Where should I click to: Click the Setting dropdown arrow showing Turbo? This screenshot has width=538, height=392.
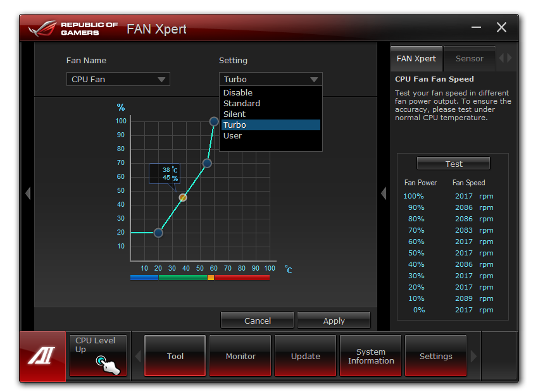click(313, 80)
